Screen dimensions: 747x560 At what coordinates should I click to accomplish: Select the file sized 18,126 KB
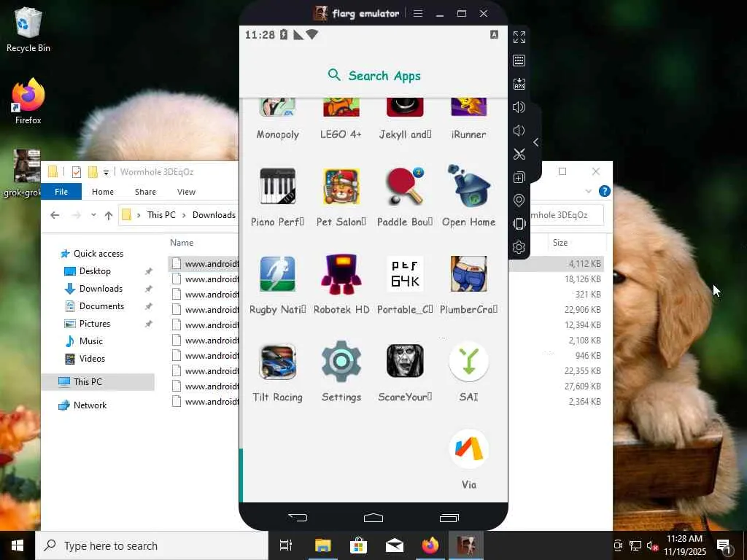tap(386, 279)
